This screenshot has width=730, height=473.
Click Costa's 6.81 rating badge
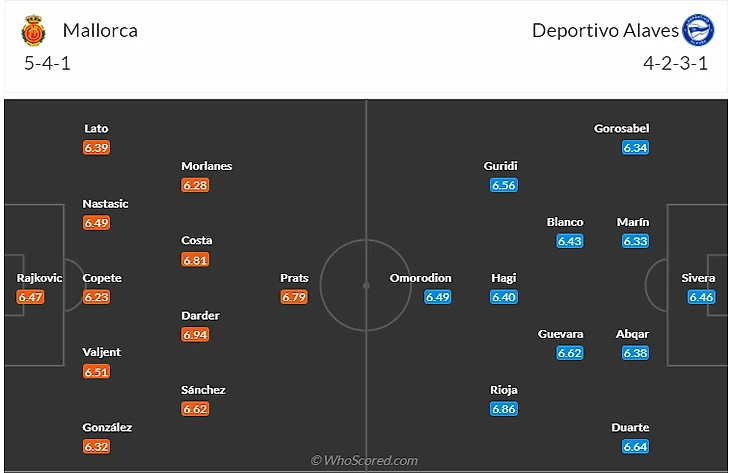point(196,259)
